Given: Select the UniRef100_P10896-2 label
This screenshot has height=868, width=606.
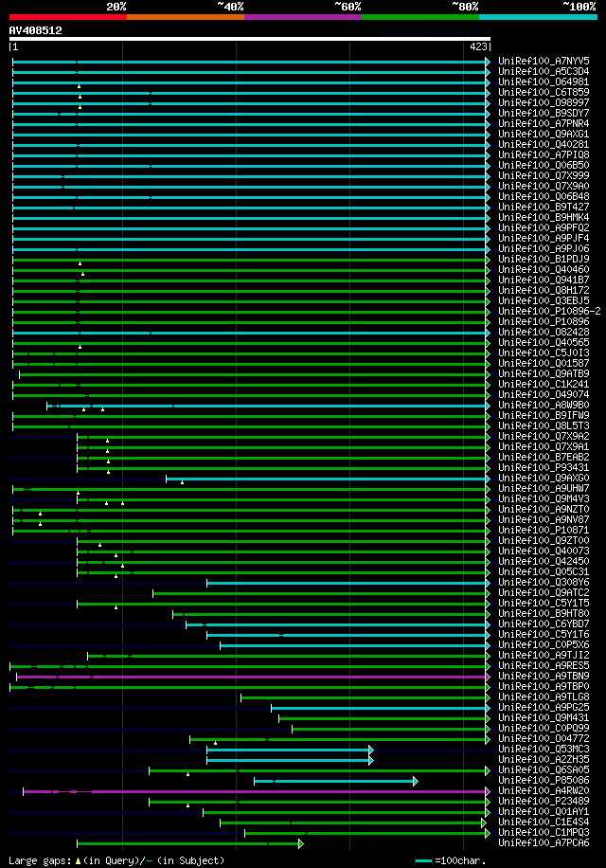Looking at the screenshot, I should [549, 311].
